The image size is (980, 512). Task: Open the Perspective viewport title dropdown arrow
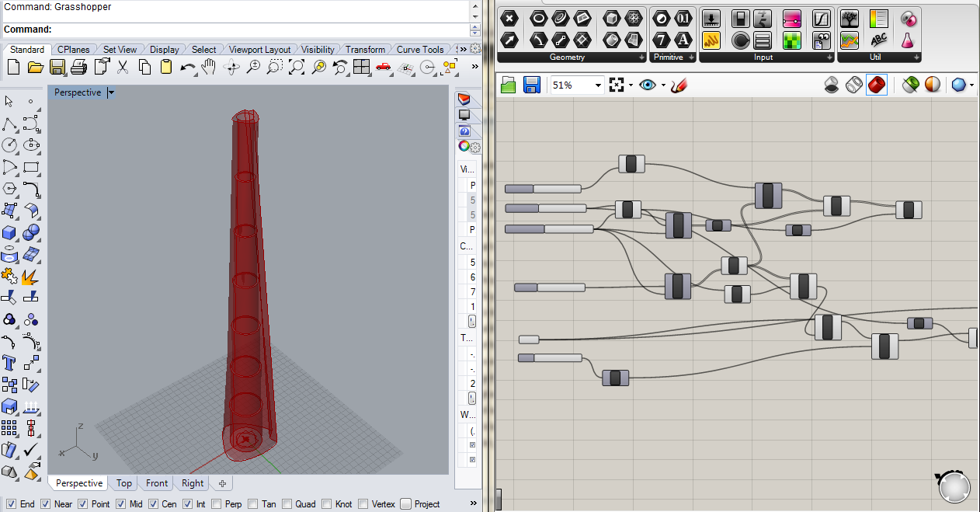click(111, 92)
